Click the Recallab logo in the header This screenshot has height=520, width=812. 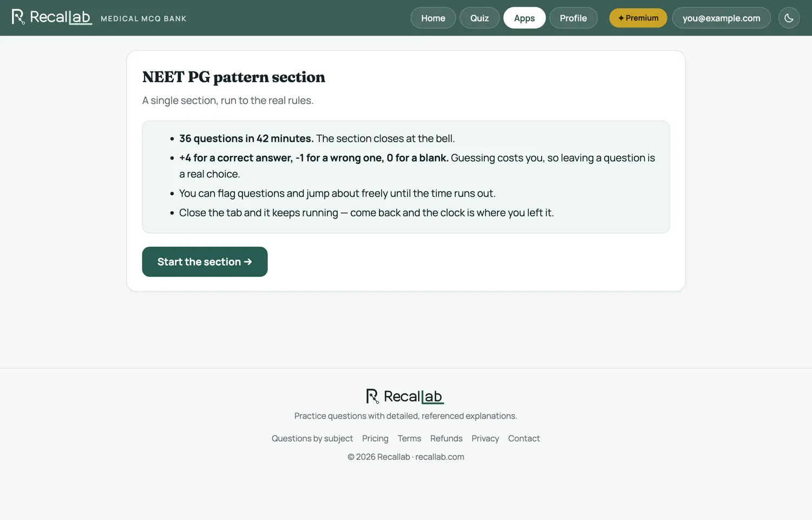(51, 17)
